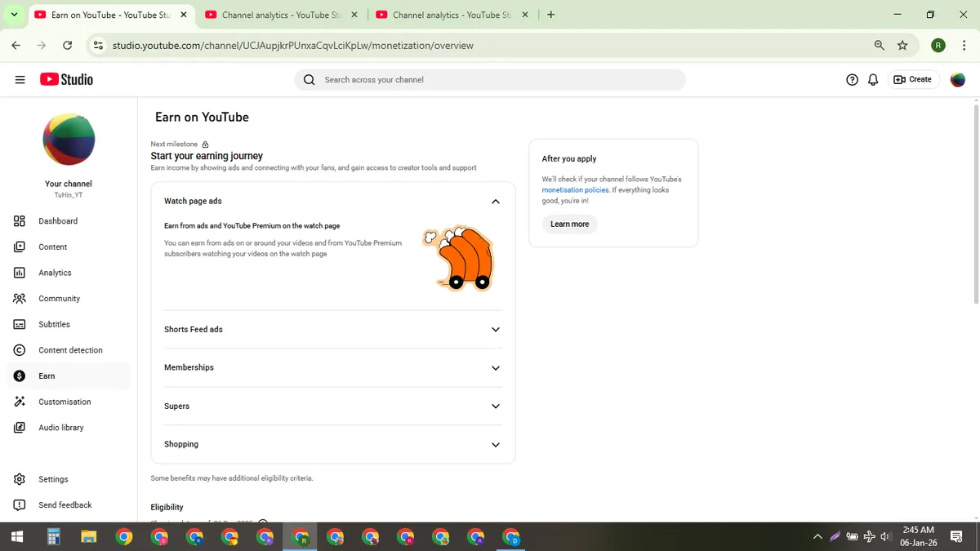Open File Explorer from the taskbar
Image resolution: width=980 pixels, height=551 pixels.
click(89, 537)
